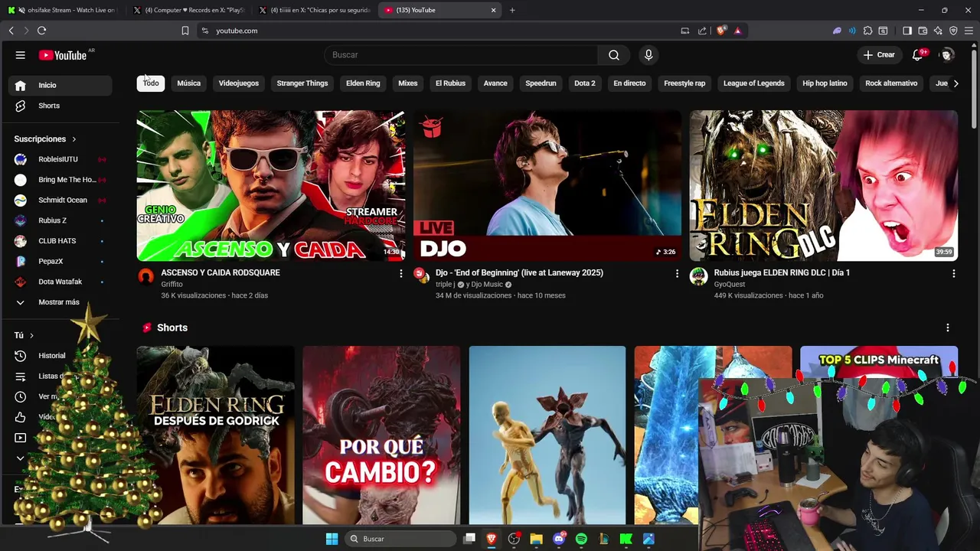
Task: Open browser extensions puzzle icon
Action: click(x=867, y=31)
